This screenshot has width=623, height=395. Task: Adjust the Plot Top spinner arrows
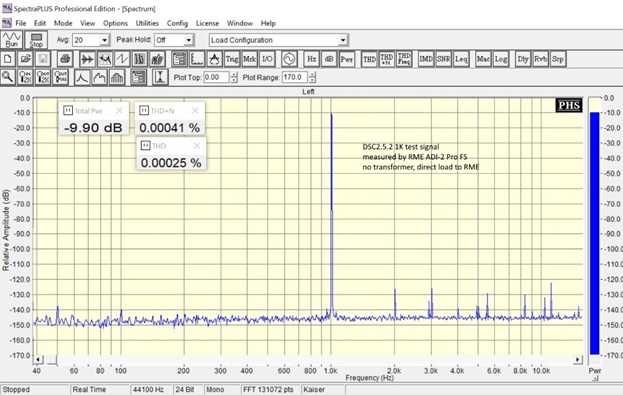(x=234, y=77)
